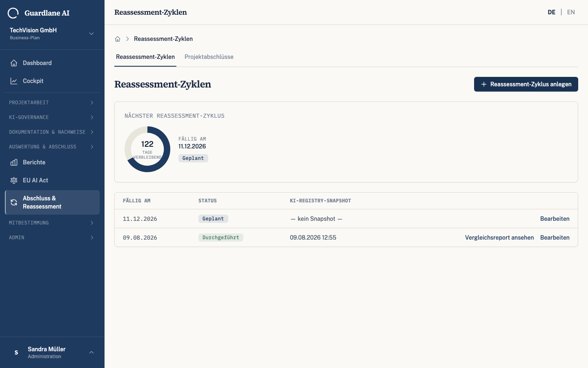
Task: Click the 09.08.2026 due date cell
Action: click(140, 238)
